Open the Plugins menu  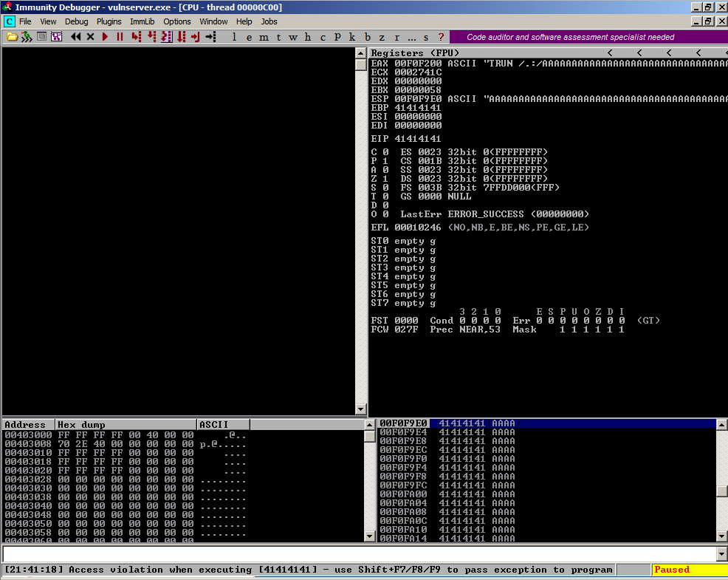[x=109, y=21]
